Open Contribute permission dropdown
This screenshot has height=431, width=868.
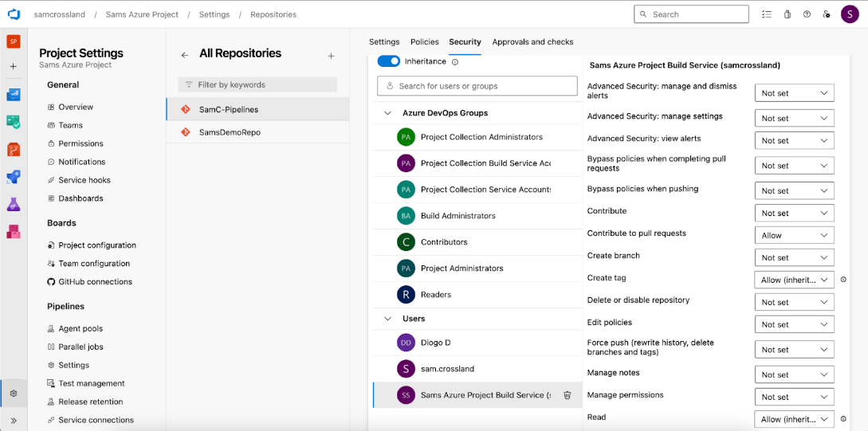795,213
